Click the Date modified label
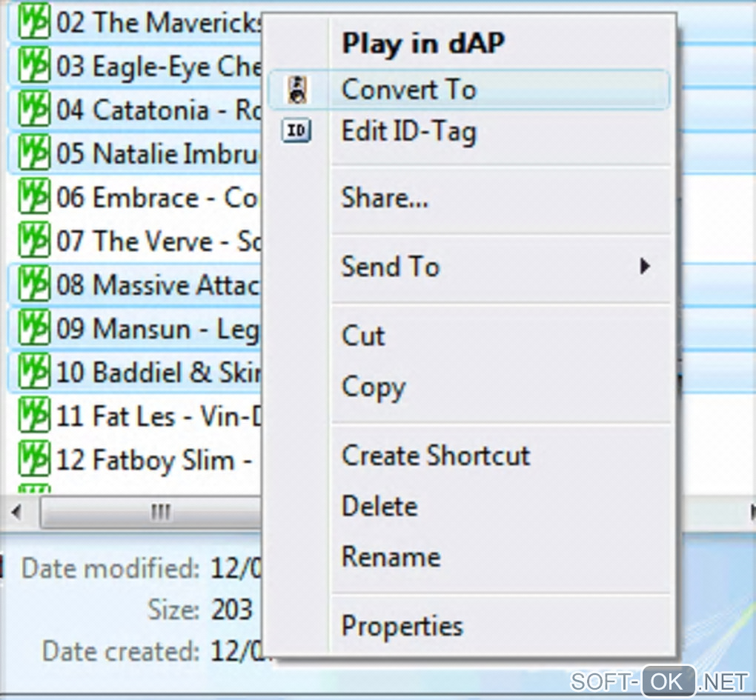 pyautogui.click(x=110, y=568)
